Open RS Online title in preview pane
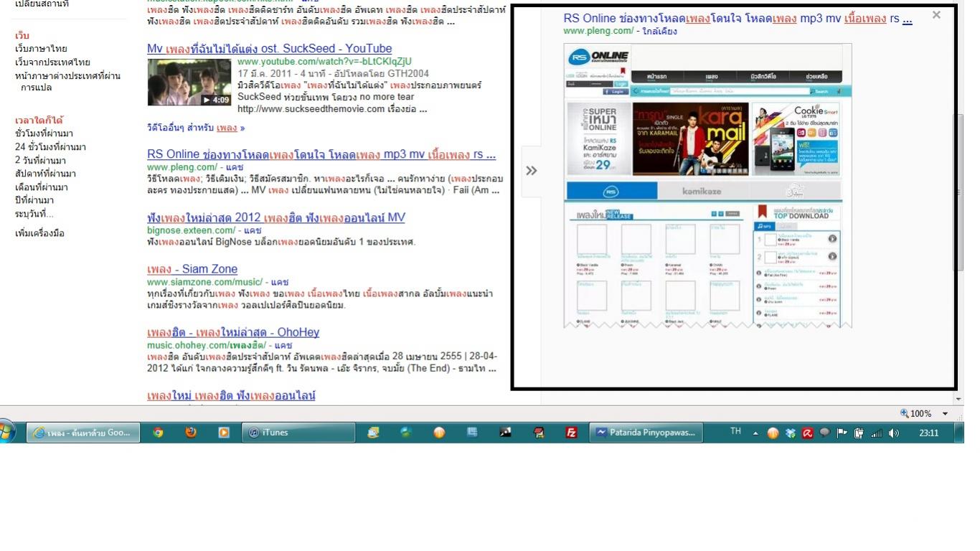 pyautogui.click(x=738, y=19)
